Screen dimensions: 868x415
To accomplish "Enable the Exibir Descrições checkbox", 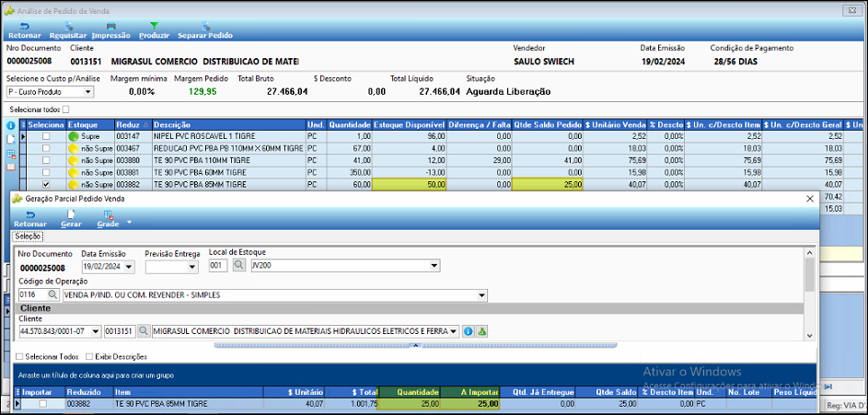I will (89, 357).
